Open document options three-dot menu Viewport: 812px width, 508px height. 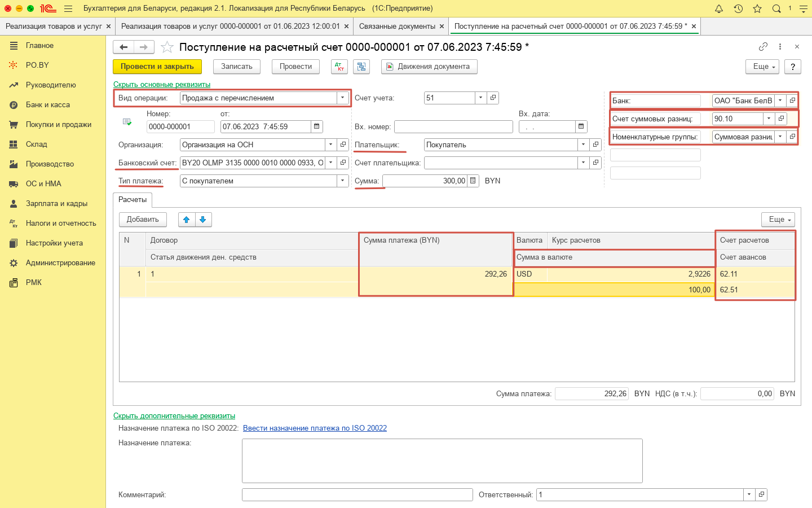pyautogui.click(x=780, y=47)
